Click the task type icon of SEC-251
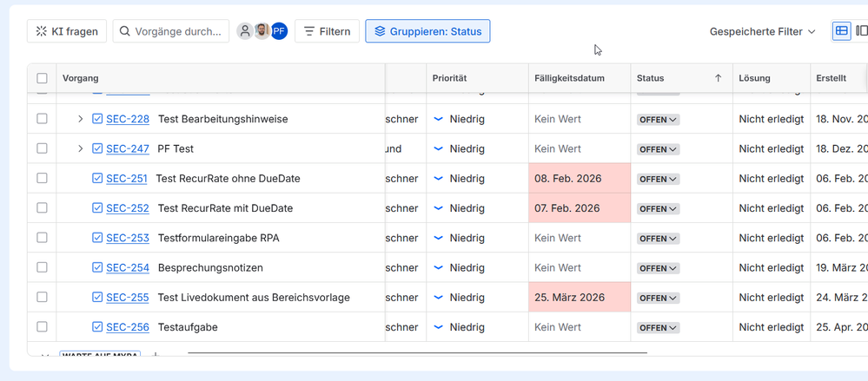 point(97,178)
